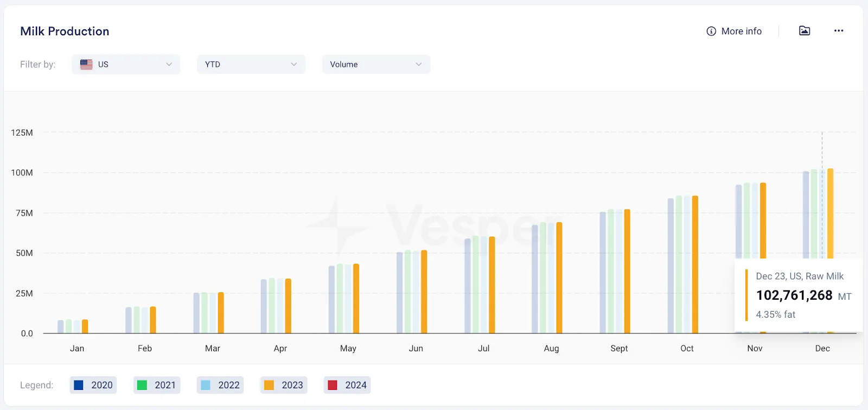
Task: Open the three-dot options menu
Action: (x=839, y=31)
